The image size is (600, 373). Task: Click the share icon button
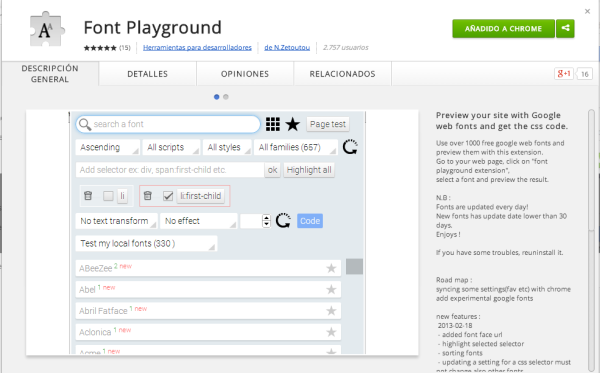coord(565,28)
